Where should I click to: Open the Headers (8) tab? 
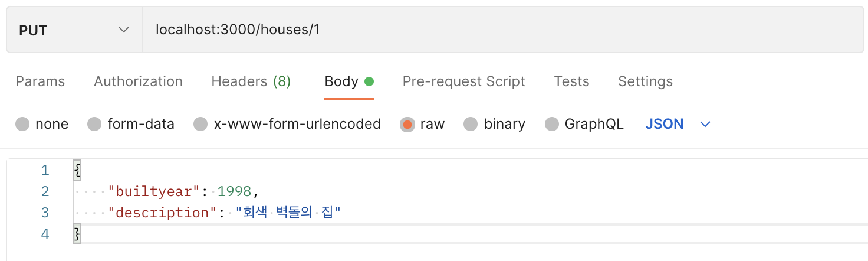pyautogui.click(x=251, y=81)
